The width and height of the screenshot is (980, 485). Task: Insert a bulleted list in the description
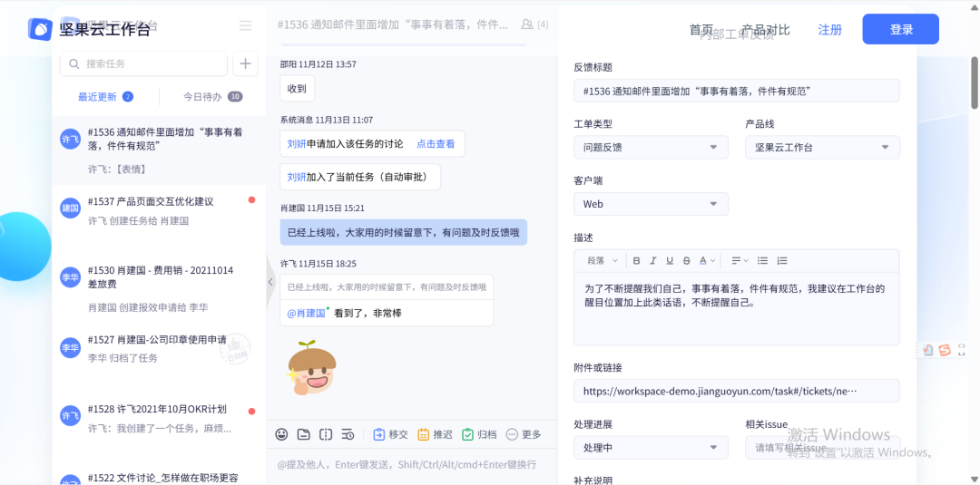pyautogui.click(x=762, y=260)
